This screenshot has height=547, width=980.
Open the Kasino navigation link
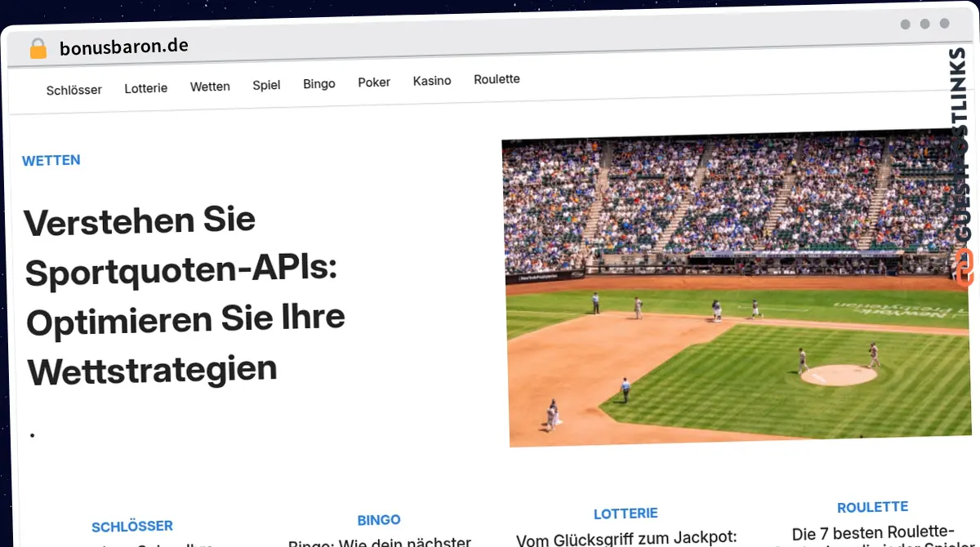tap(432, 81)
